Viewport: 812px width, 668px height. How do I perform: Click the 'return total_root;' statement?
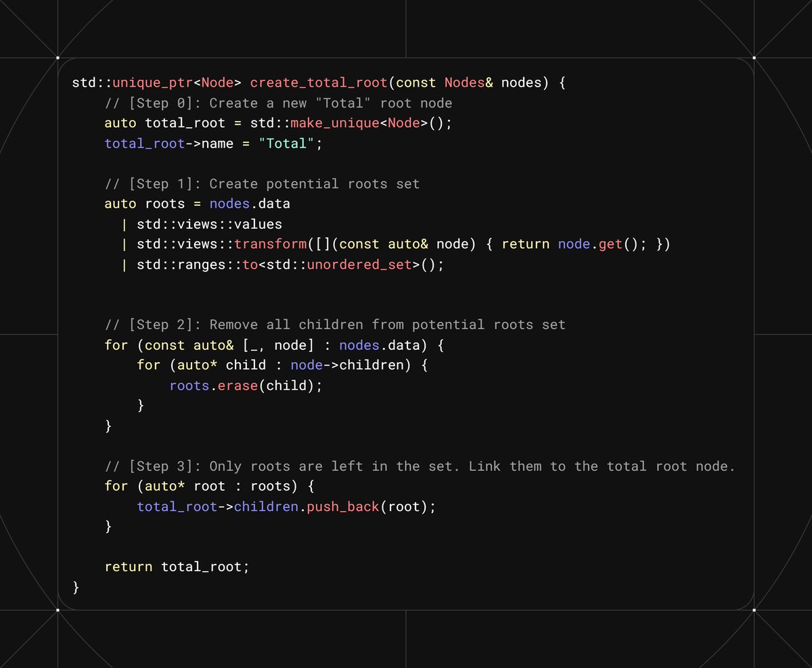177,566
